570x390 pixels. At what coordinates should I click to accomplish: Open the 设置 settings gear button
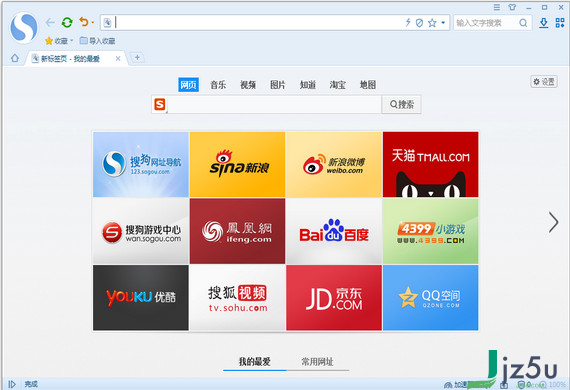tap(544, 82)
